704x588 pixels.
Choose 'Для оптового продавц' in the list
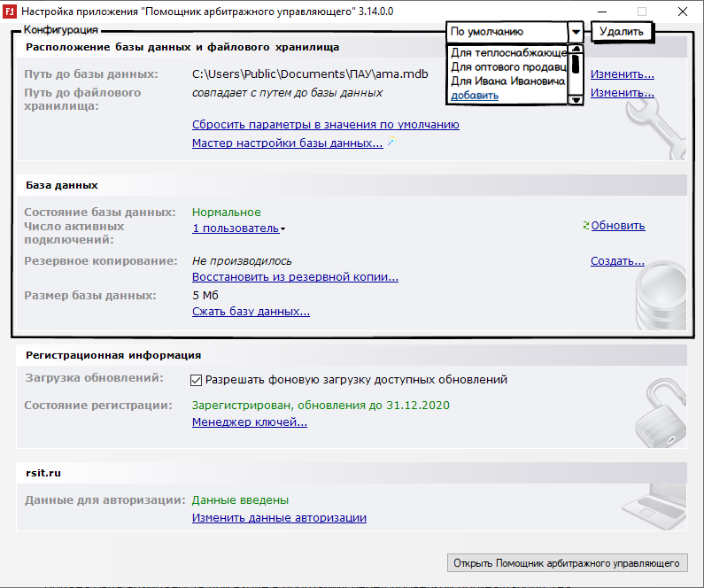coord(507,66)
